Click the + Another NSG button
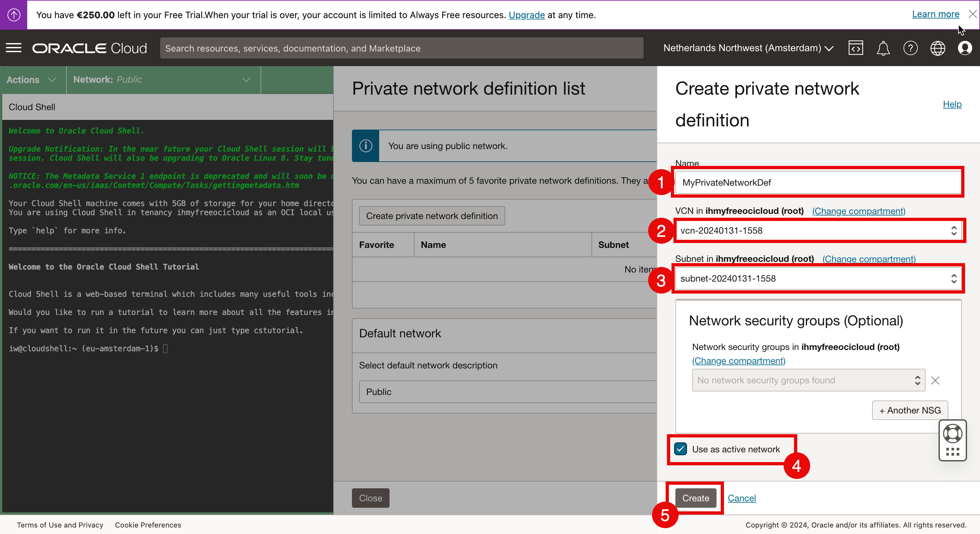 [x=909, y=410]
